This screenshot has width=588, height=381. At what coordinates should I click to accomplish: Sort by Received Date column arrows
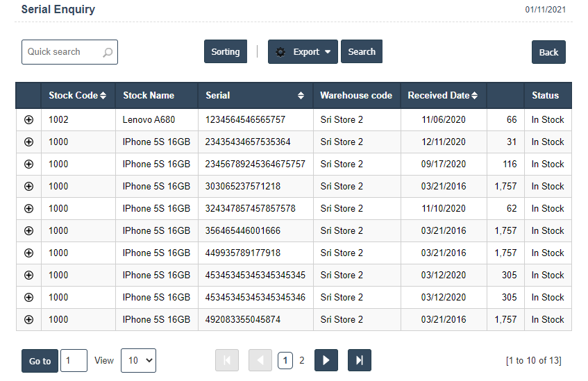475,96
